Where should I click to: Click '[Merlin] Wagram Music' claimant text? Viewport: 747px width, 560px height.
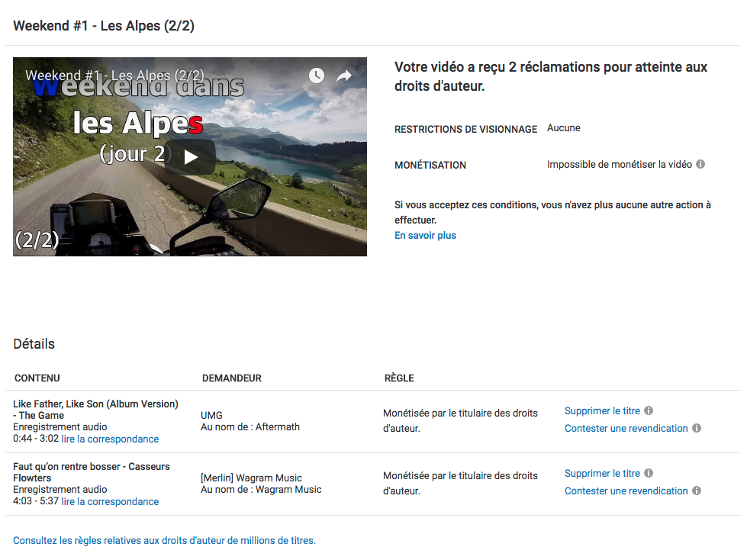[251, 478]
